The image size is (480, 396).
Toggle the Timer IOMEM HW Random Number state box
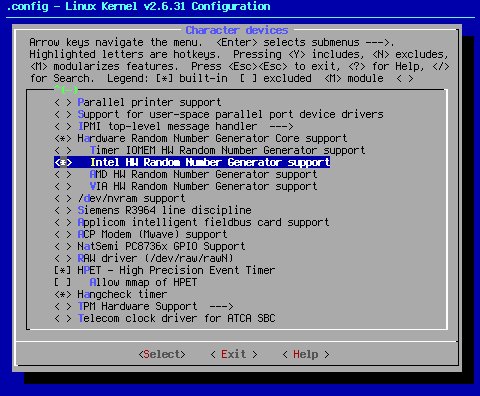tap(63, 150)
